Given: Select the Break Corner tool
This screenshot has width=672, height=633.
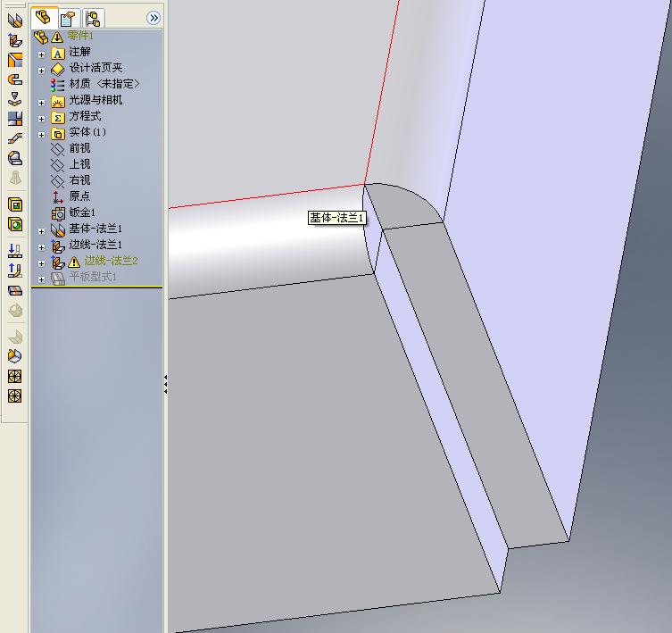Looking at the screenshot, I should [15, 158].
